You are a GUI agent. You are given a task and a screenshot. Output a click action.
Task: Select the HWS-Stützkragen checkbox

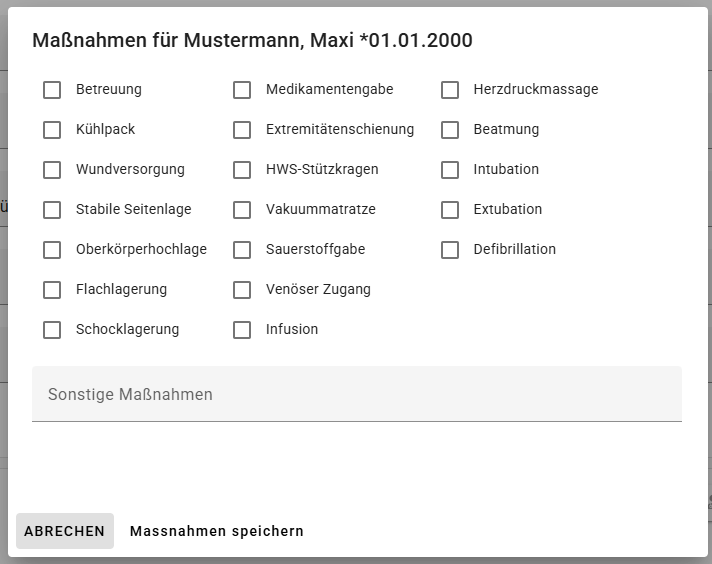242,170
